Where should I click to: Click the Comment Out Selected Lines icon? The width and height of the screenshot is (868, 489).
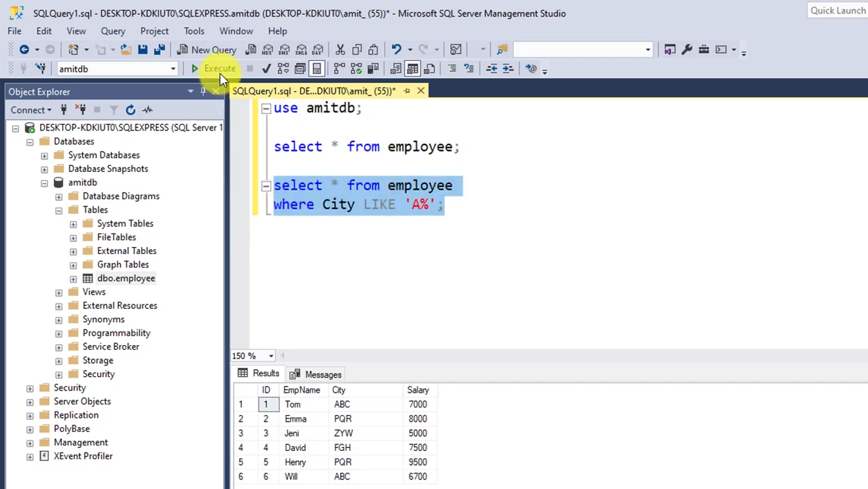452,68
